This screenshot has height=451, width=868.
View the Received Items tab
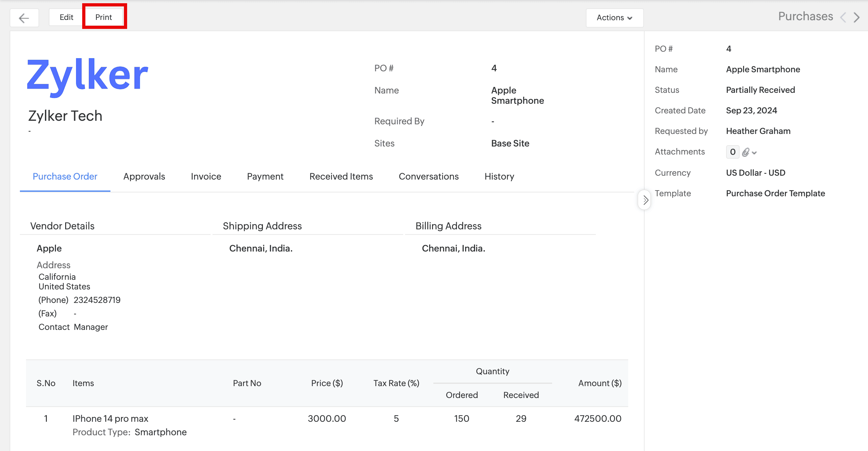[341, 176]
